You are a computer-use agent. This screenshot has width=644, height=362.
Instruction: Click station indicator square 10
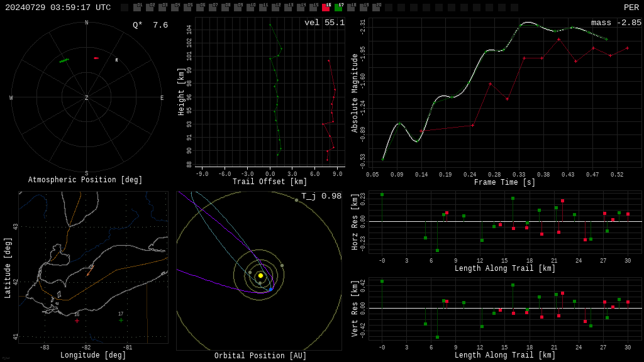pyautogui.click(x=250, y=8)
